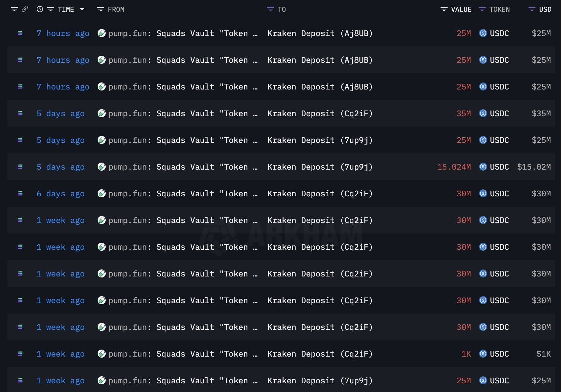Image resolution: width=561 pixels, height=392 pixels.
Task: Click the USDC coin icon on the 15.024M transfer
Action: pos(483,167)
